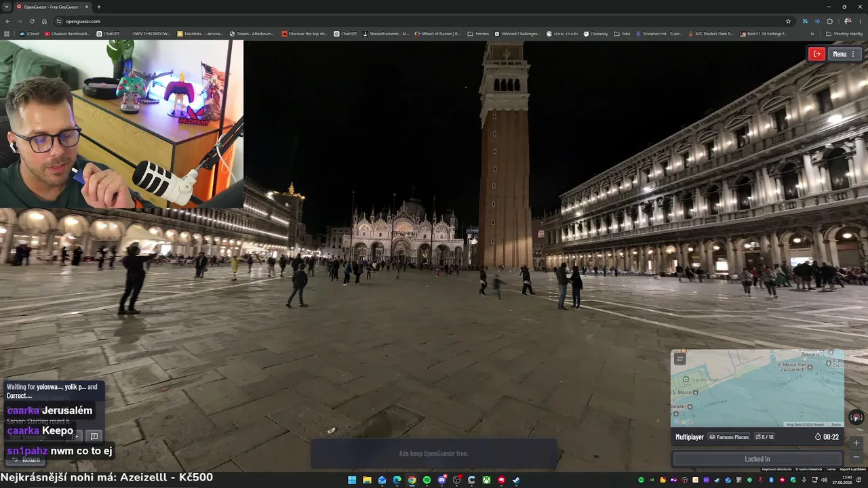
Task: Open the Keyboard shortcuts link
Action: point(776,469)
